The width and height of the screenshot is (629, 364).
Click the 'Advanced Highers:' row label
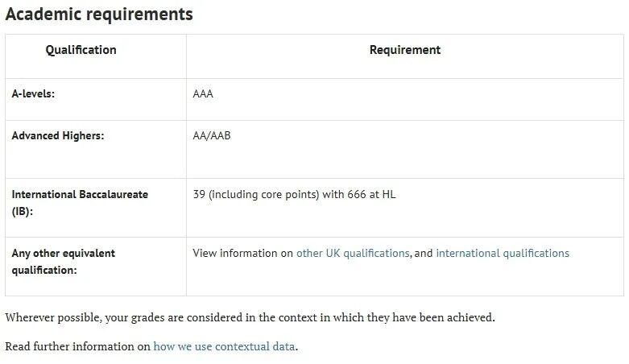(58, 135)
